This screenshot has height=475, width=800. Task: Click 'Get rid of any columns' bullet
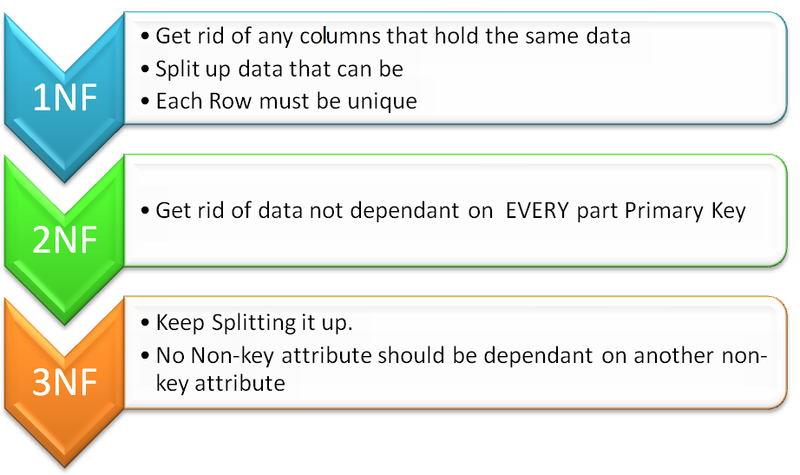386,36
